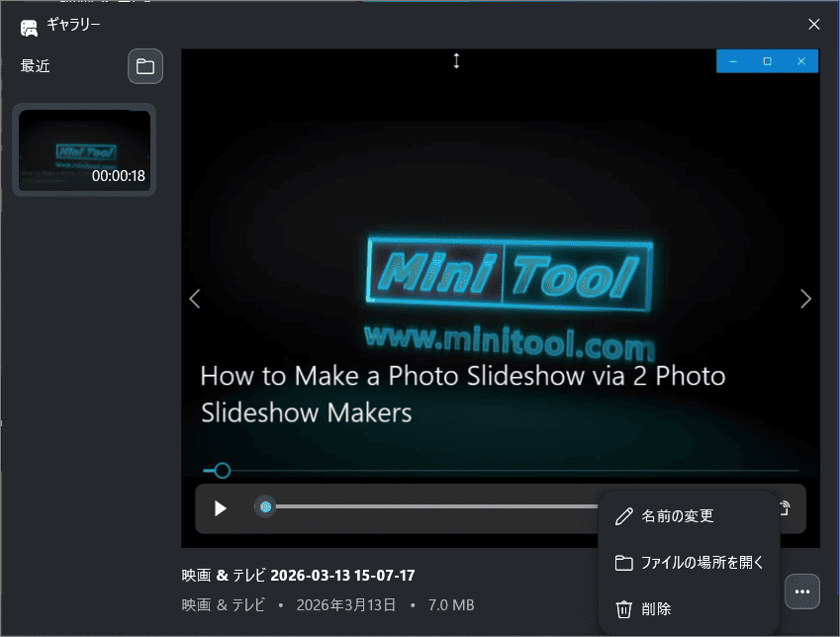
Task: Choose 名前の変更 from the context menu
Action: (x=689, y=516)
